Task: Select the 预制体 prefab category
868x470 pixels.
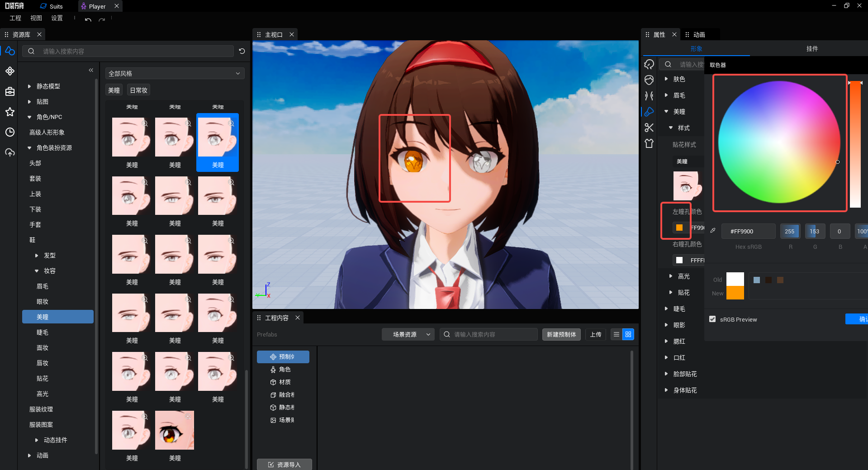Action: [x=283, y=357]
